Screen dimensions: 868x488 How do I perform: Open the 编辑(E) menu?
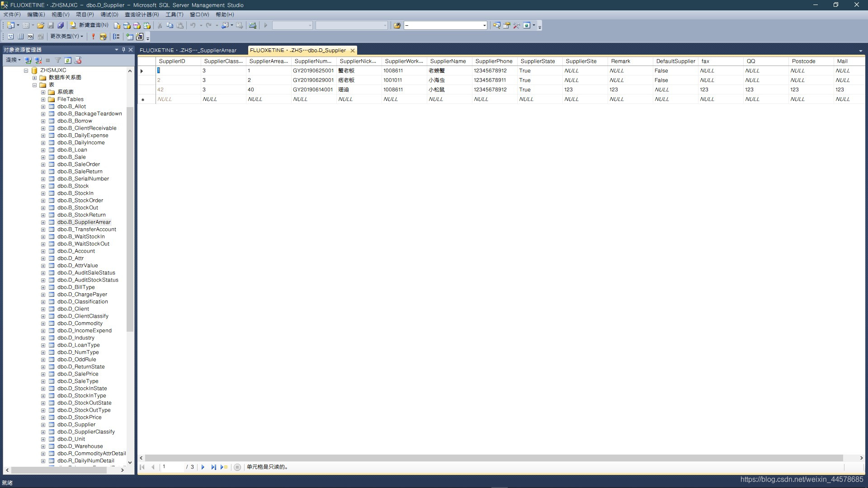point(36,14)
